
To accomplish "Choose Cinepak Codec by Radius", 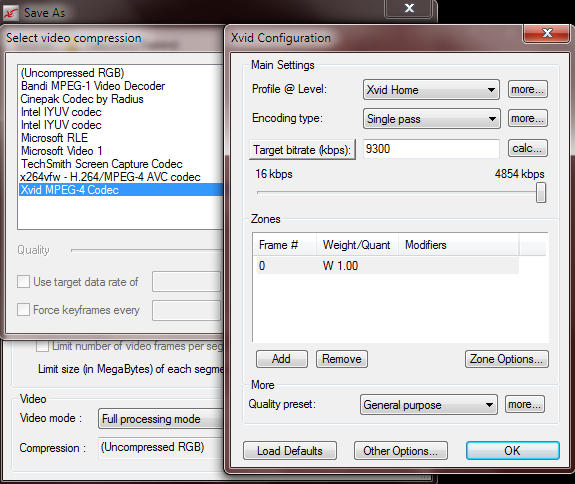I will pyautogui.click(x=82, y=99).
